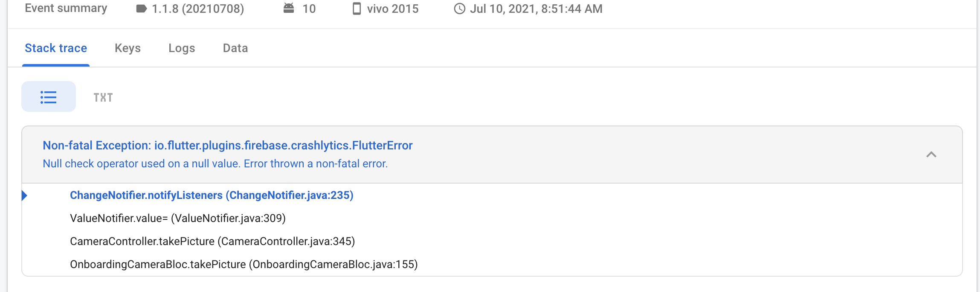This screenshot has width=980, height=292.
Task: Click the phone device icon near vivo 2015
Action: [x=357, y=9]
